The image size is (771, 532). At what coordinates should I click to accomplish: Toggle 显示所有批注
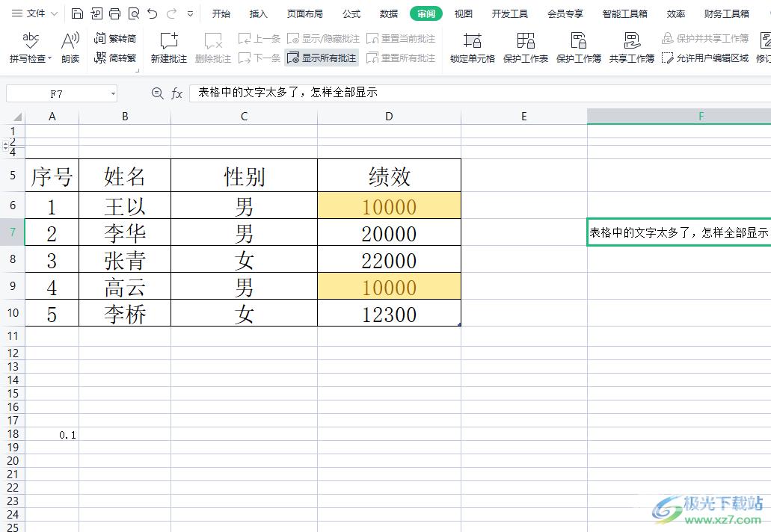point(322,58)
